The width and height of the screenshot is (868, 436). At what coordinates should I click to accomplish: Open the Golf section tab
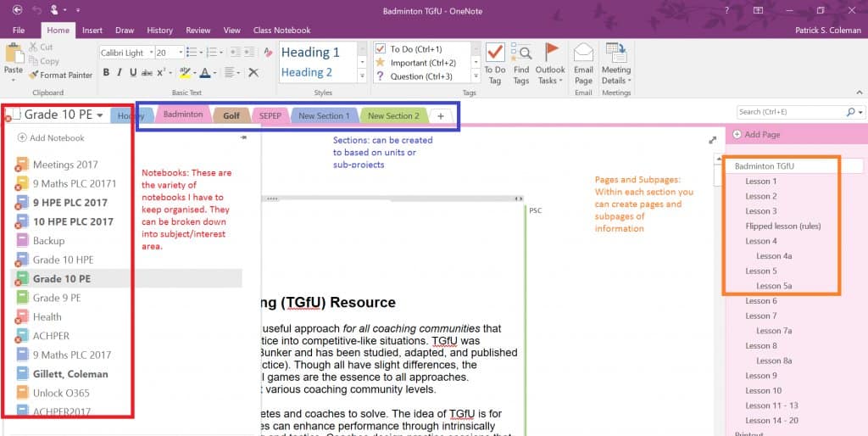pos(231,115)
